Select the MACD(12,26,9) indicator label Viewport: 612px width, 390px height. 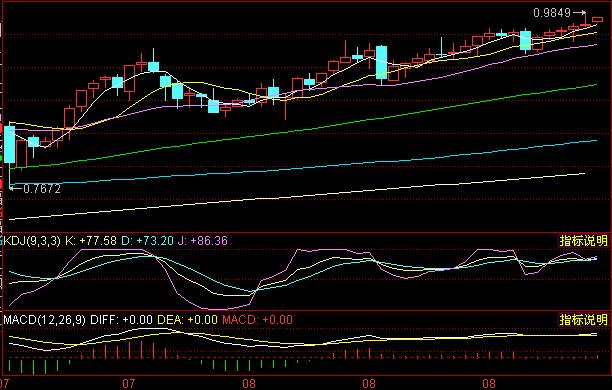pos(44,320)
